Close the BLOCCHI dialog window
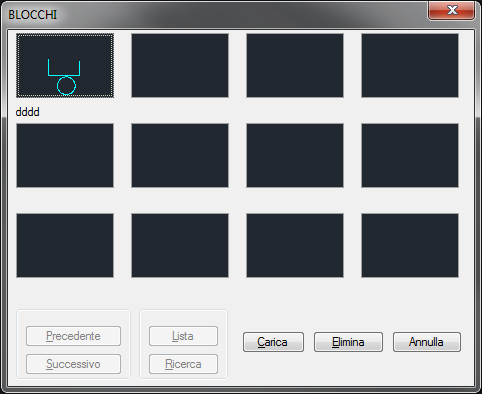The image size is (482, 394). tap(452, 10)
